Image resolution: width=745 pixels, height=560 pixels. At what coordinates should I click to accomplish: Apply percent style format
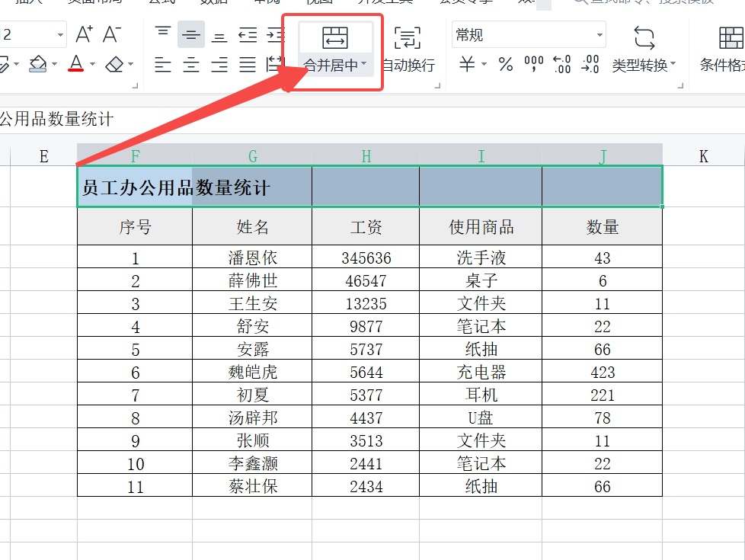click(x=506, y=64)
